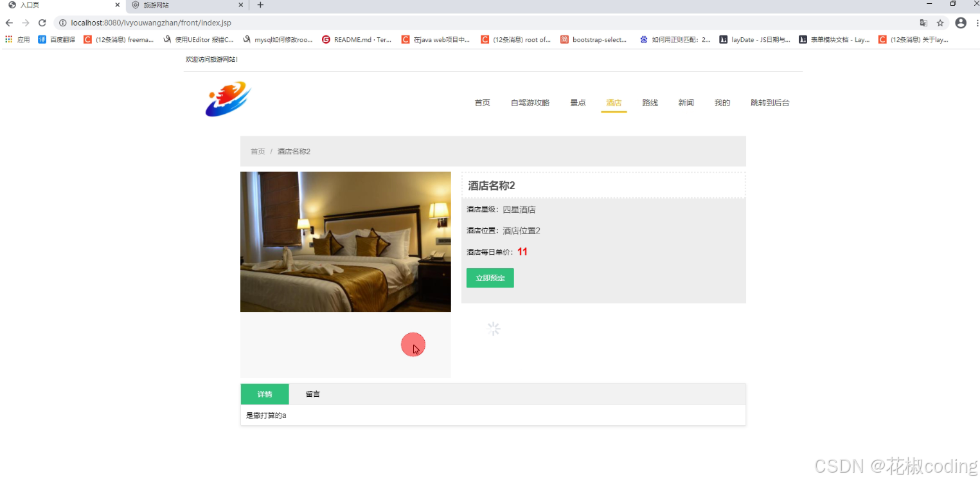
Task: Open the 关于lay... bookmark
Action: coord(914,39)
